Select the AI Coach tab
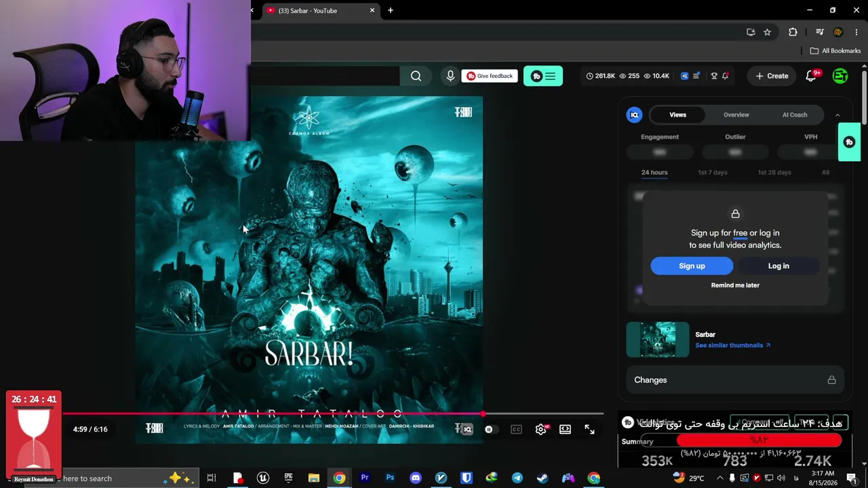Image resolution: width=868 pixels, height=488 pixels. click(x=795, y=115)
